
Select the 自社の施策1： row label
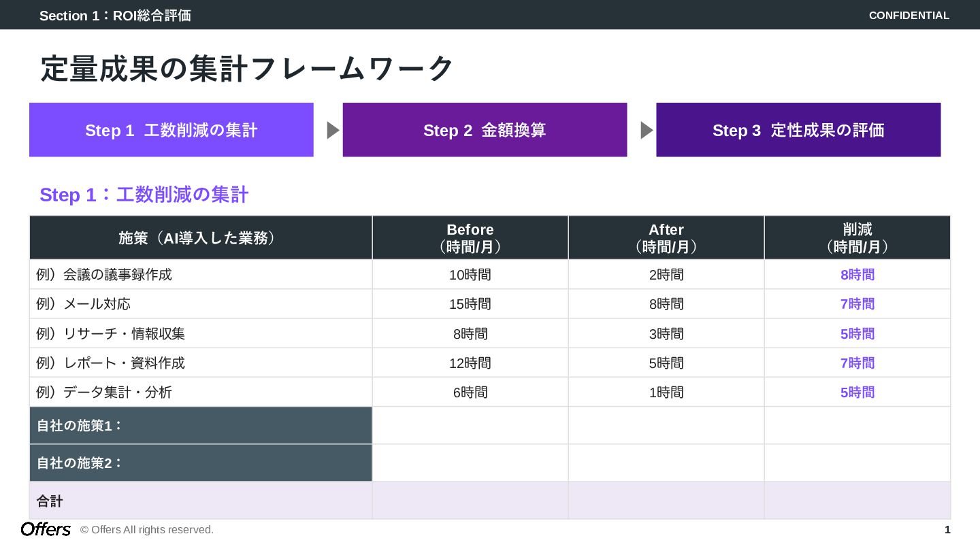click(80, 426)
